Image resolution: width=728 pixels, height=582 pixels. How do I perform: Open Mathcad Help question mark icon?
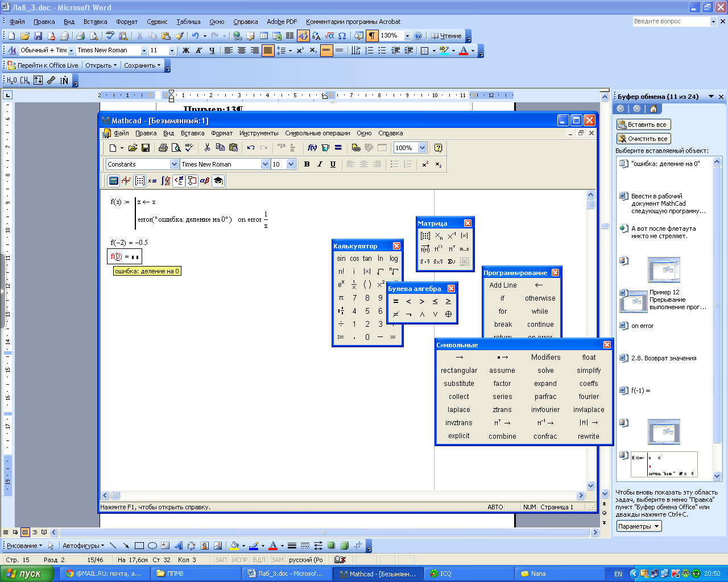pos(438,148)
